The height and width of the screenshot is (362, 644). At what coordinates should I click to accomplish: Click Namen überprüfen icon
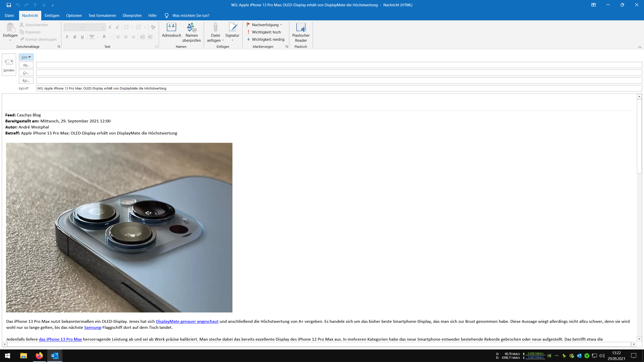coord(191,28)
